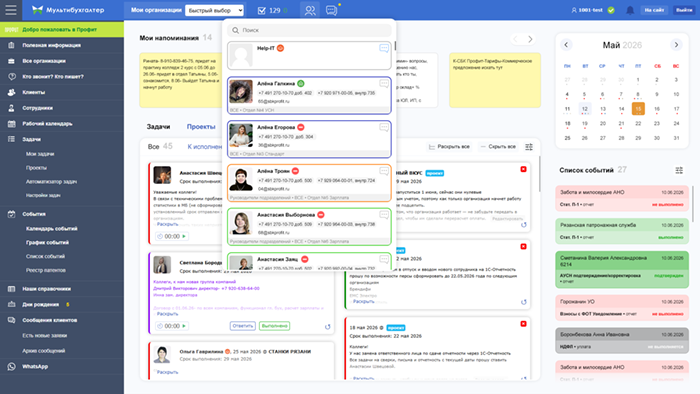700x394 pixels.
Task: Expand all tasks with Раскрыть все
Action: point(449,146)
